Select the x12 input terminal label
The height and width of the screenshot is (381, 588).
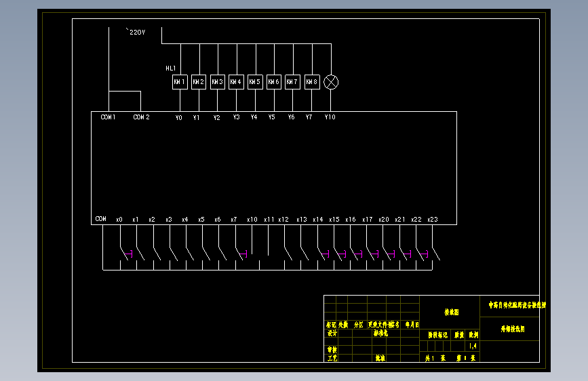(x=283, y=220)
